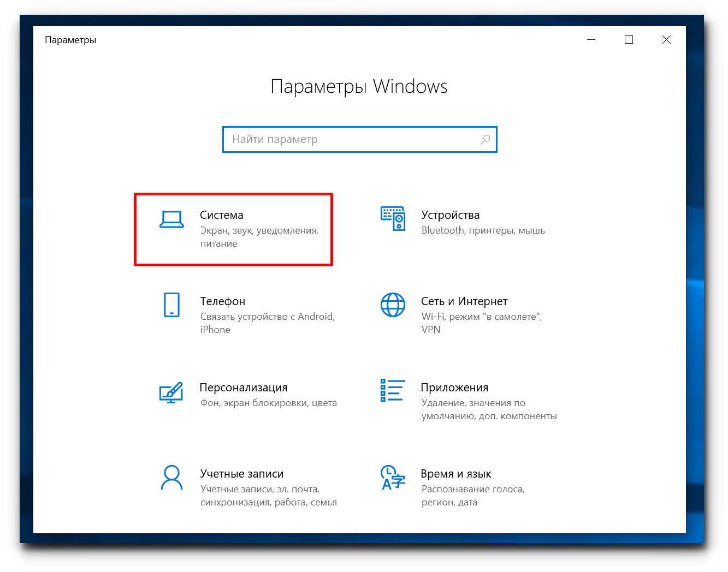
Task: Open the Система laptop icon
Action: click(x=171, y=219)
